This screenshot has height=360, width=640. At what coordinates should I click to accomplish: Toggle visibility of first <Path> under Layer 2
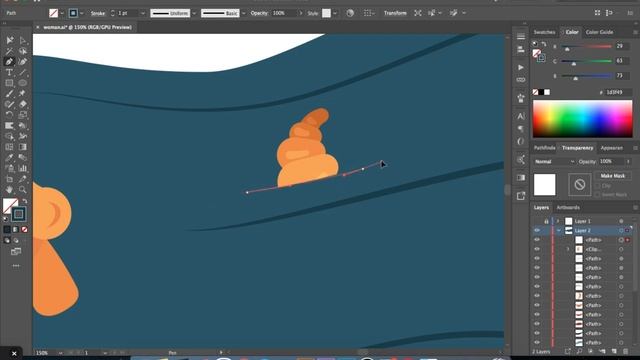pos(537,240)
